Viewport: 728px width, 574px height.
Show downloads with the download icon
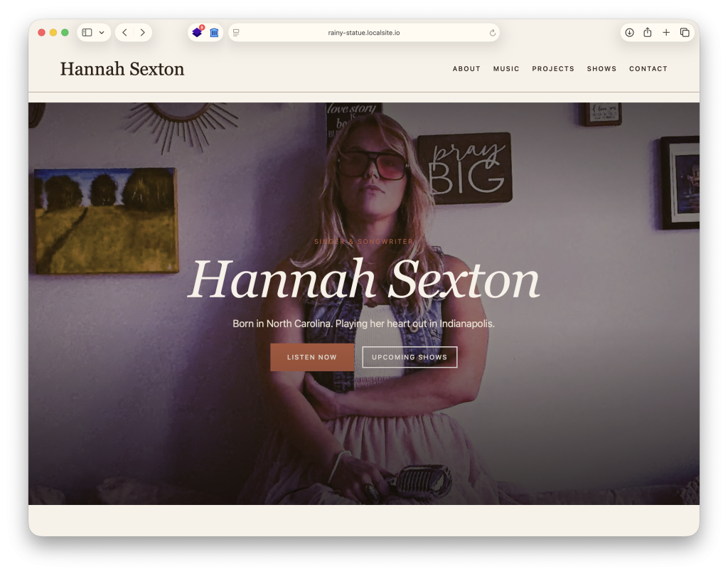(629, 33)
